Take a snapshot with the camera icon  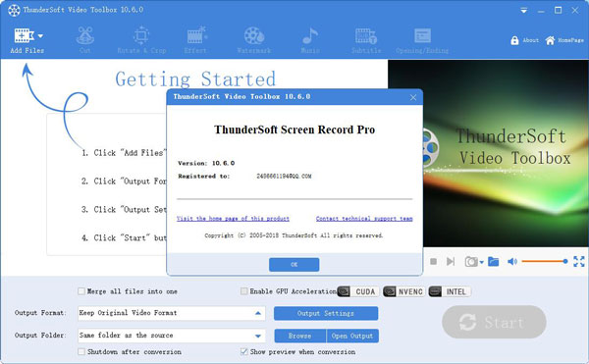[471, 262]
